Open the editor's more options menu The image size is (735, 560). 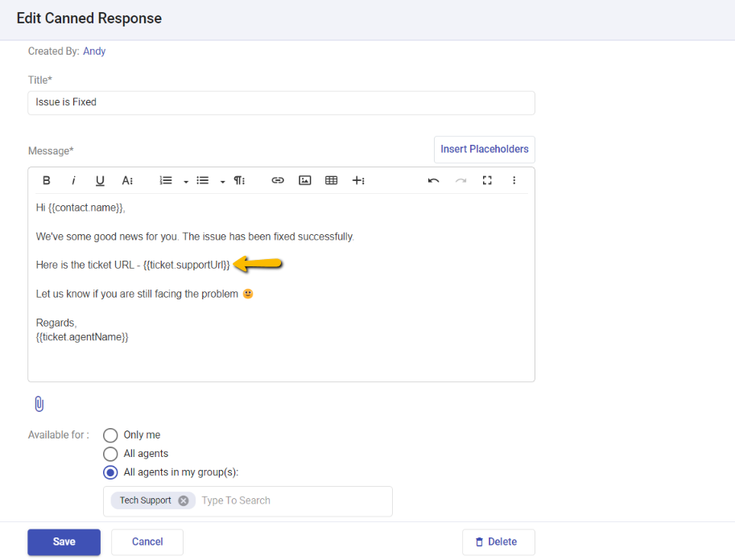[x=514, y=180]
